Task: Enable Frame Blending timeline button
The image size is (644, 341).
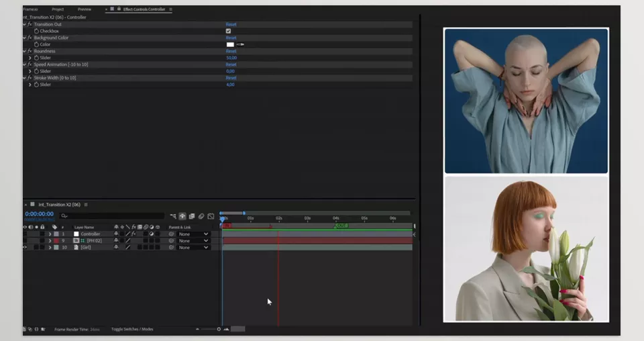Action: [x=192, y=216]
